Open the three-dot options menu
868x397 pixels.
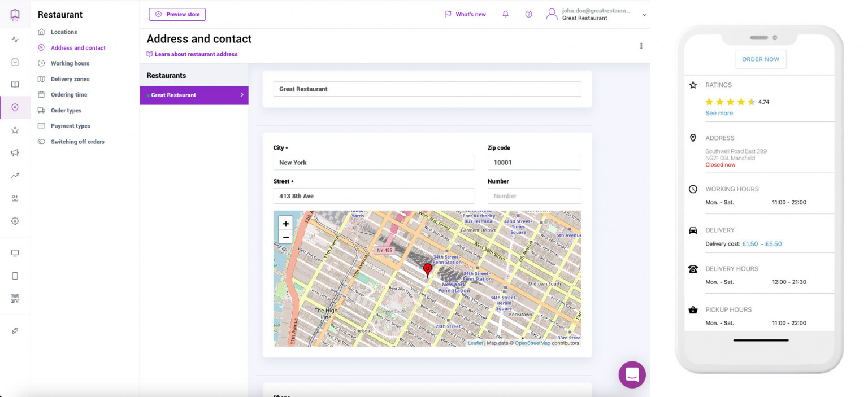[641, 46]
